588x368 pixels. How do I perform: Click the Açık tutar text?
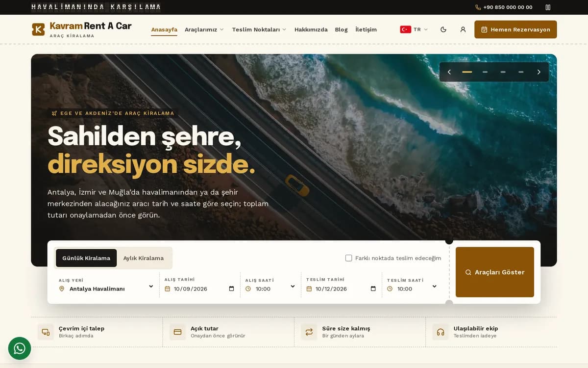point(204,329)
